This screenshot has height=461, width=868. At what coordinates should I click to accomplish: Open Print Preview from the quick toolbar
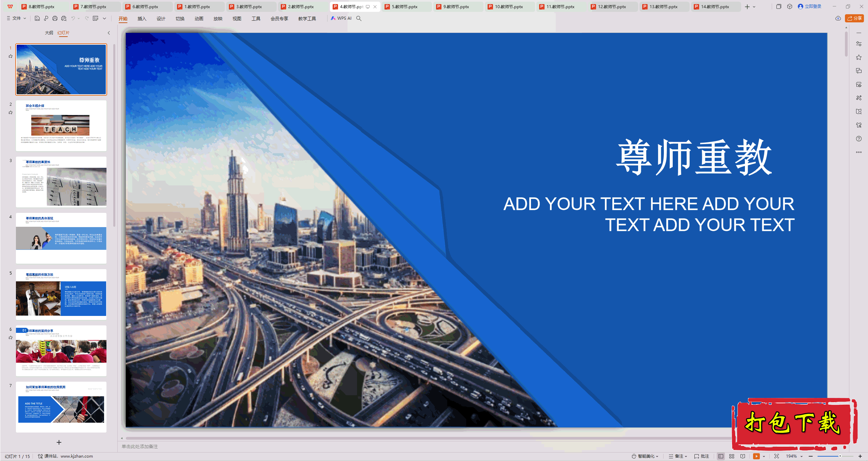coord(64,18)
